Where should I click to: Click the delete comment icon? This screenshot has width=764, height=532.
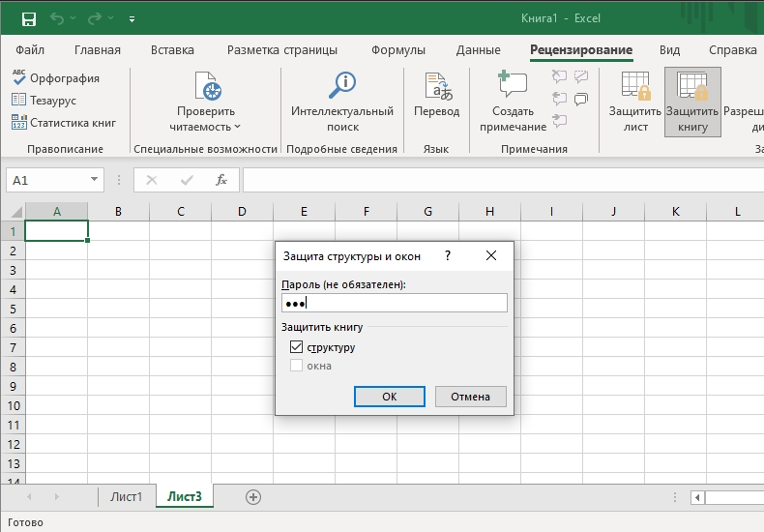[559, 76]
